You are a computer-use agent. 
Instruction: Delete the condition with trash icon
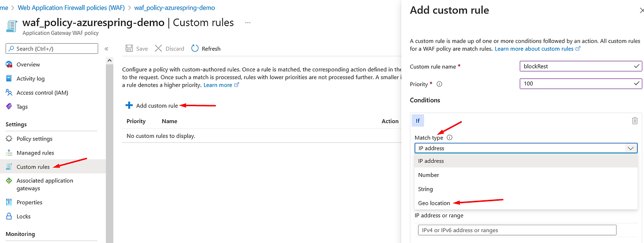click(x=635, y=121)
